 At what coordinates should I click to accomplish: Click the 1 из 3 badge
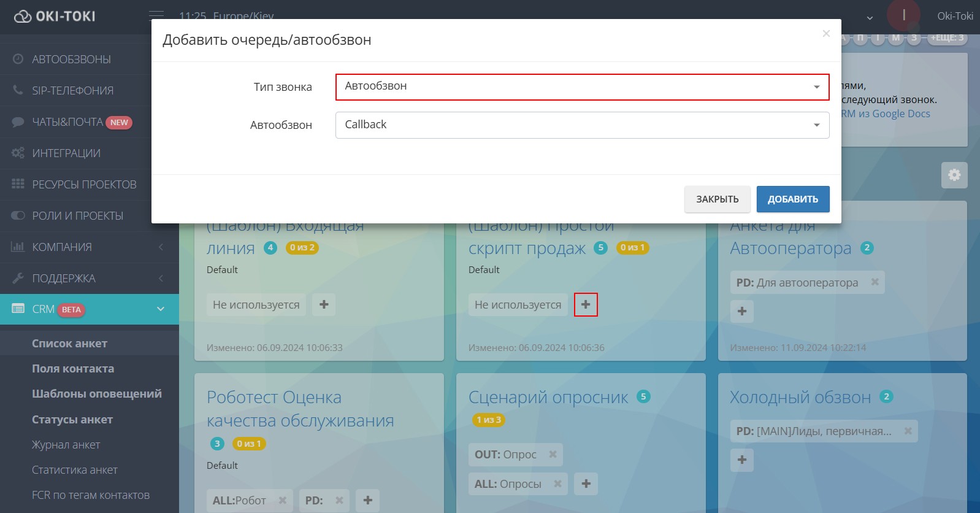pos(489,420)
